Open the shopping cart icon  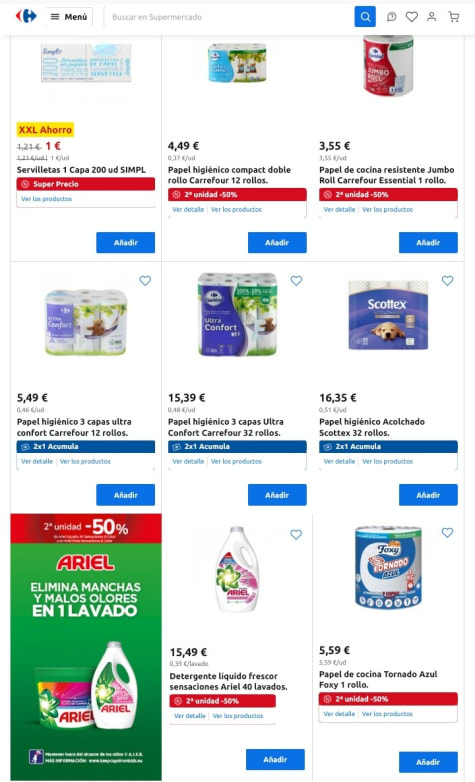point(454,17)
